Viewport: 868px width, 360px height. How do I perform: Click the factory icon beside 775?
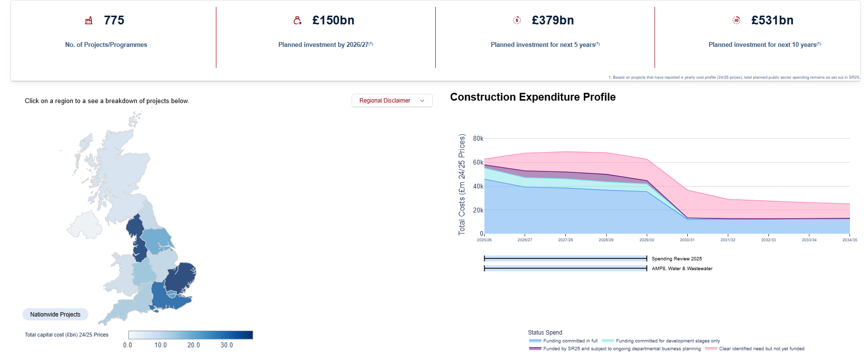point(89,21)
